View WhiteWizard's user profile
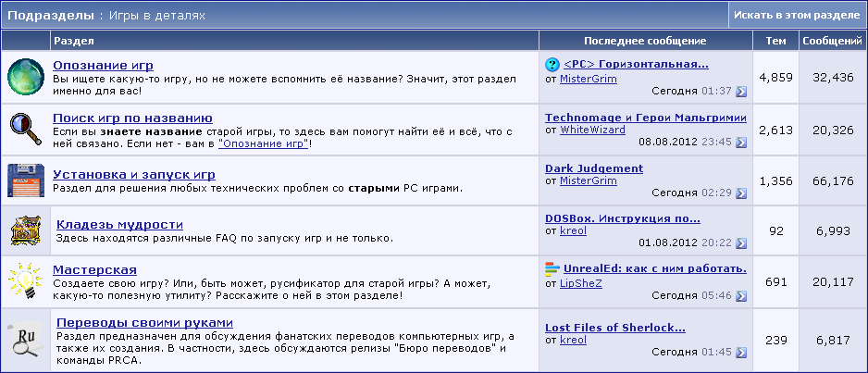The height and width of the screenshot is (373, 868). [592, 130]
